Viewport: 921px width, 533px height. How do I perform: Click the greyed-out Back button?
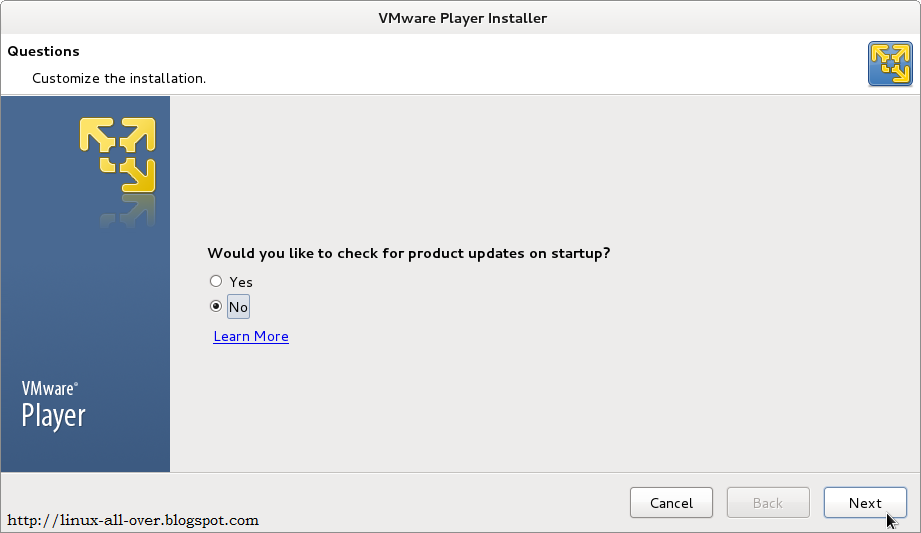click(768, 503)
